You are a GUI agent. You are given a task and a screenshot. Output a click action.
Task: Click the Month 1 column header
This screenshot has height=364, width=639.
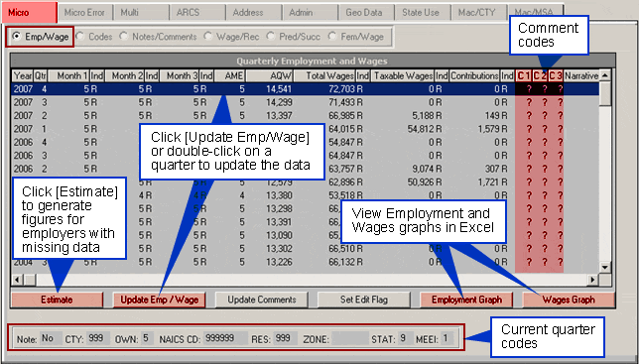click(68, 75)
